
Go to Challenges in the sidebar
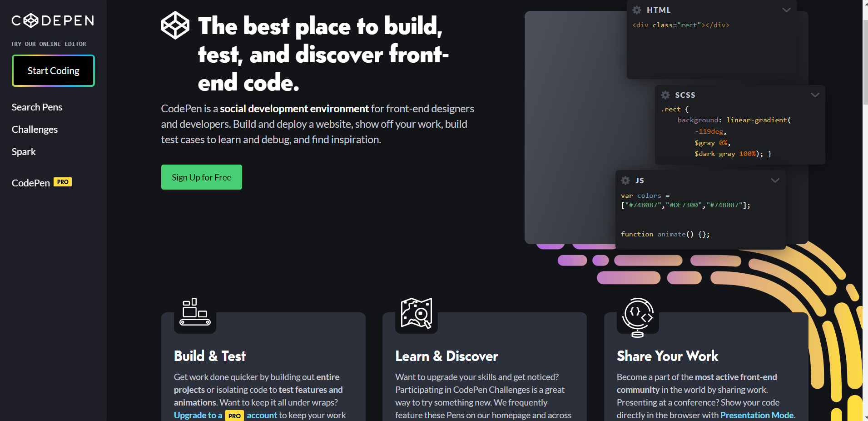tap(35, 130)
